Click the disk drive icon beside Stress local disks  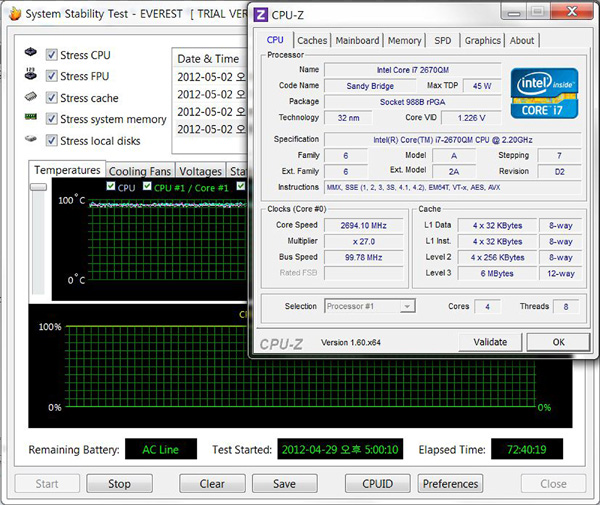[x=31, y=138]
